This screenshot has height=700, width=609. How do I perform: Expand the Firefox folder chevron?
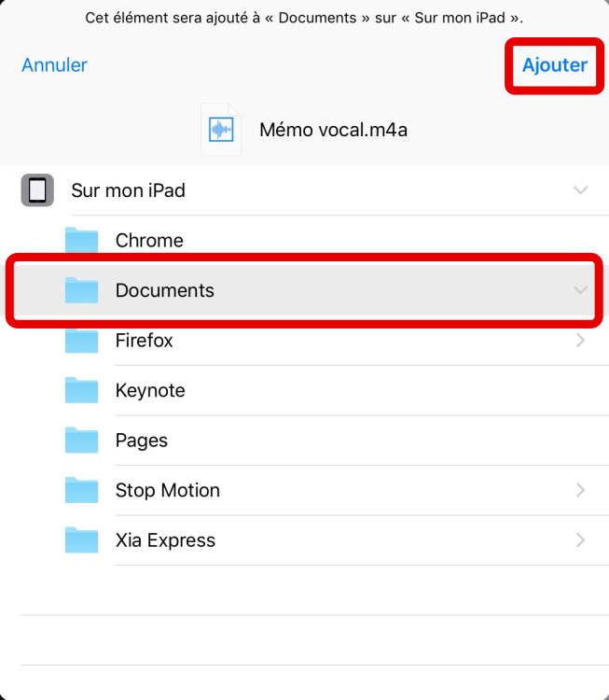point(580,341)
